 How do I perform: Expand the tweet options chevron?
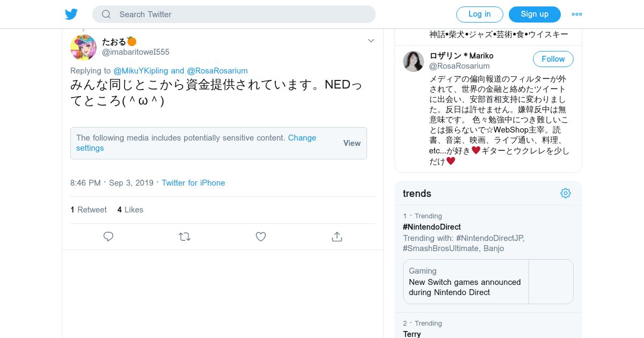[x=371, y=41]
